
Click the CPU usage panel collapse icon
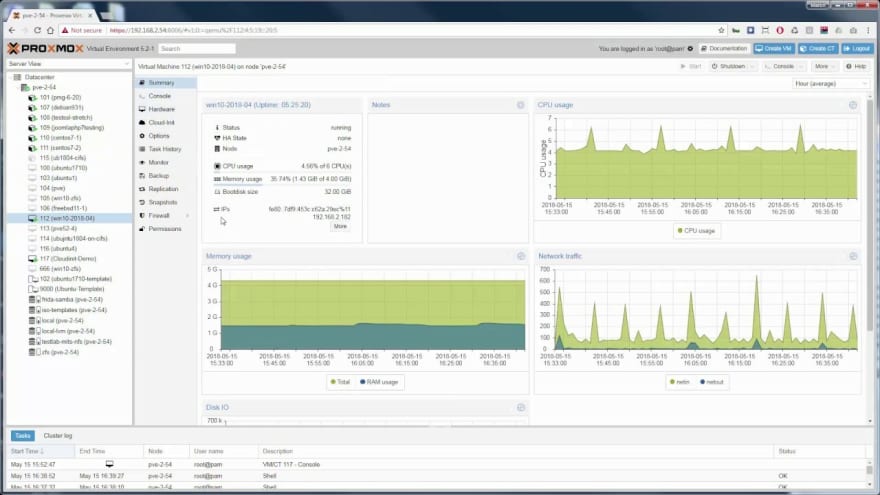pos(852,105)
